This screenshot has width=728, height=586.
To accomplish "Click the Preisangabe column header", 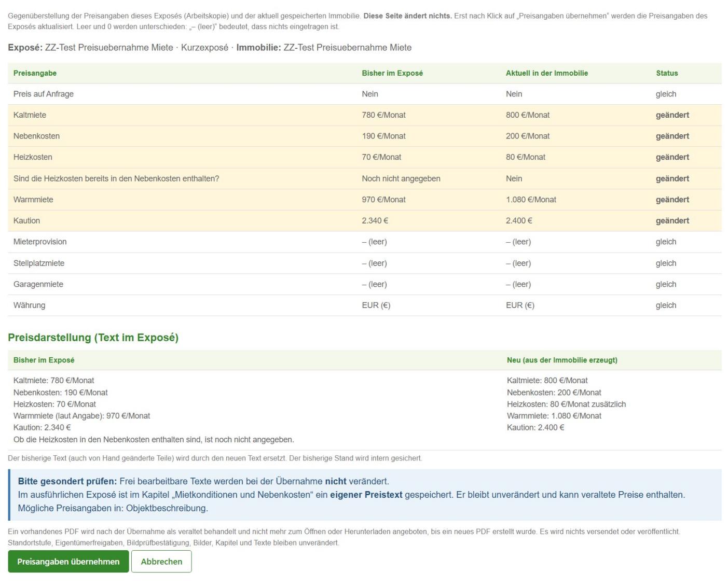I will pos(35,73).
